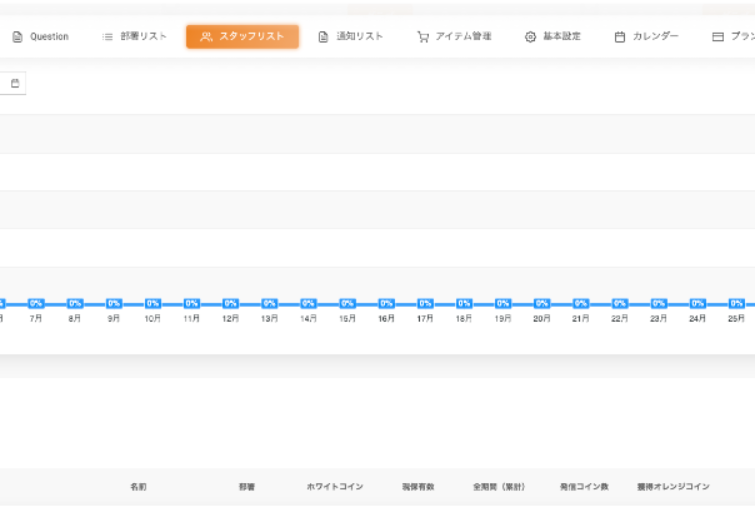755x532 pixels.
Task: Click the 0% data point above 17月
Action: [425, 303]
